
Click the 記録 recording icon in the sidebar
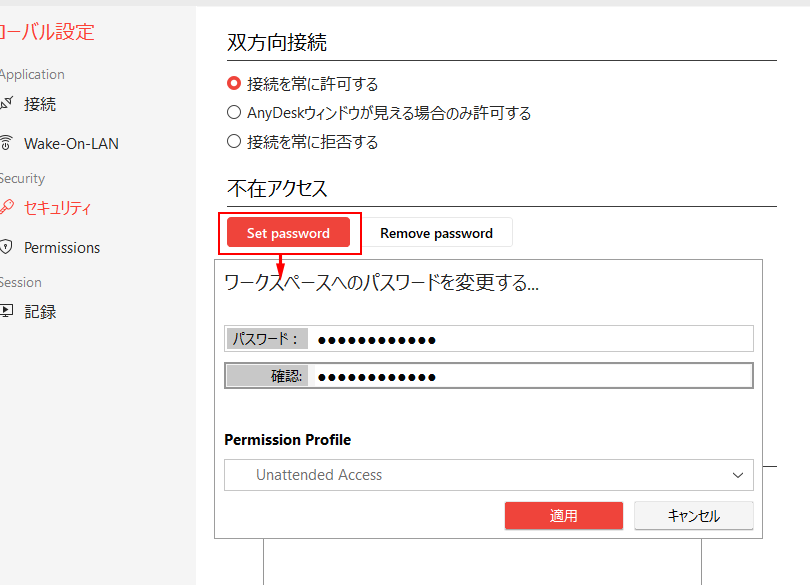click(6, 311)
